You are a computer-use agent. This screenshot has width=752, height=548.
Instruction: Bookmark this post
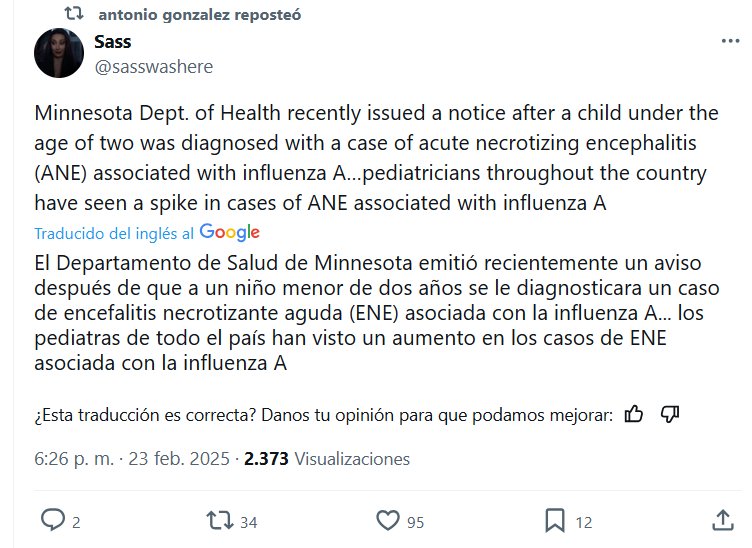[555, 520]
